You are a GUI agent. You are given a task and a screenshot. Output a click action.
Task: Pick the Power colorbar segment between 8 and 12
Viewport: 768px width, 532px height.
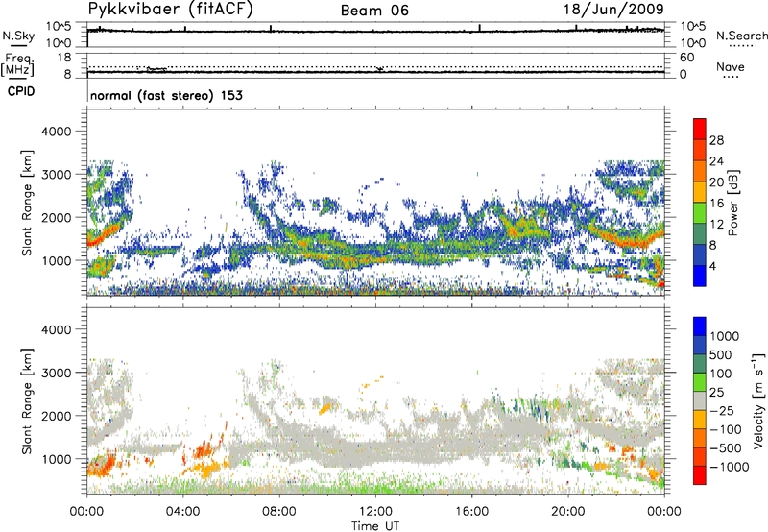tap(700, 234)
